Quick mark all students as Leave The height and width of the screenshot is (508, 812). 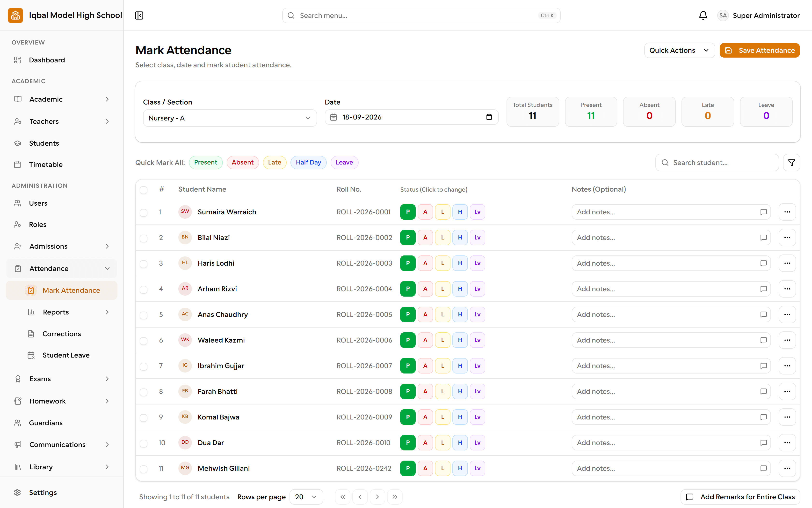[x=344, y=163]
